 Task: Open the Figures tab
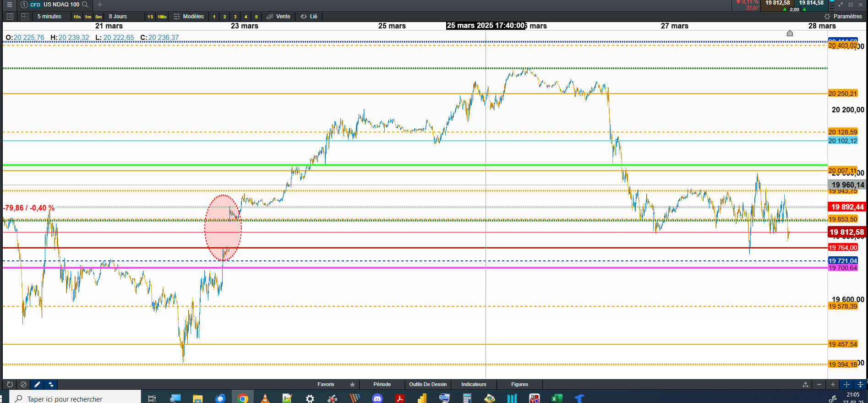(x=519, y=385)
